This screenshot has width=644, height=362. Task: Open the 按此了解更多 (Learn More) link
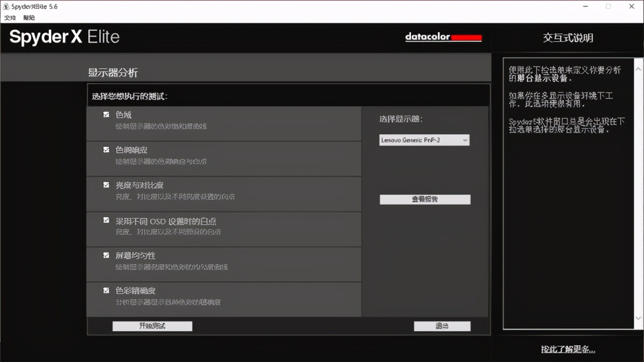[x=568, y=349]
